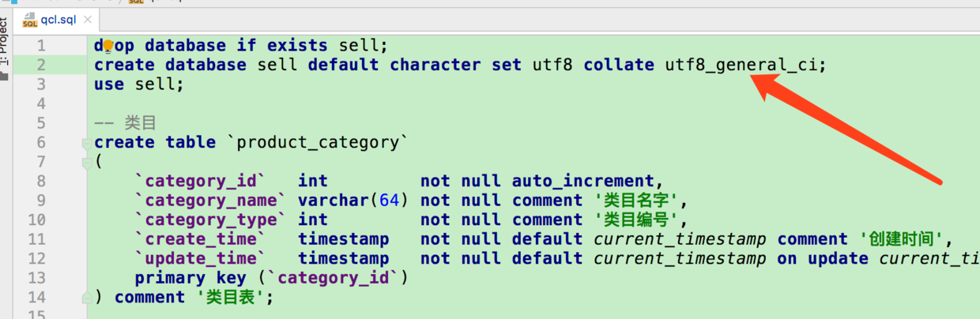Click the fold end marker at line 14
Screen dimensions: 980x319
(x=86, y=297)
